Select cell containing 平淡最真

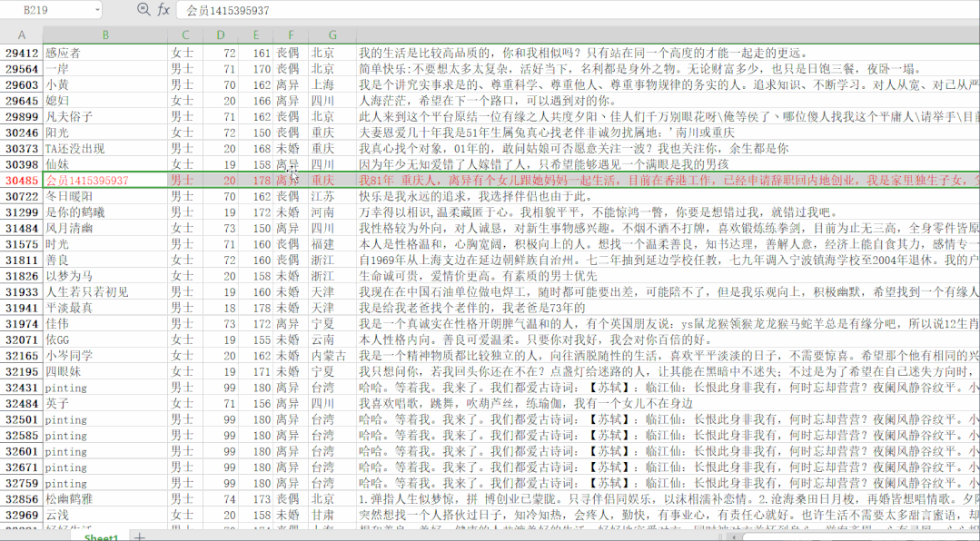click(105, 308)
